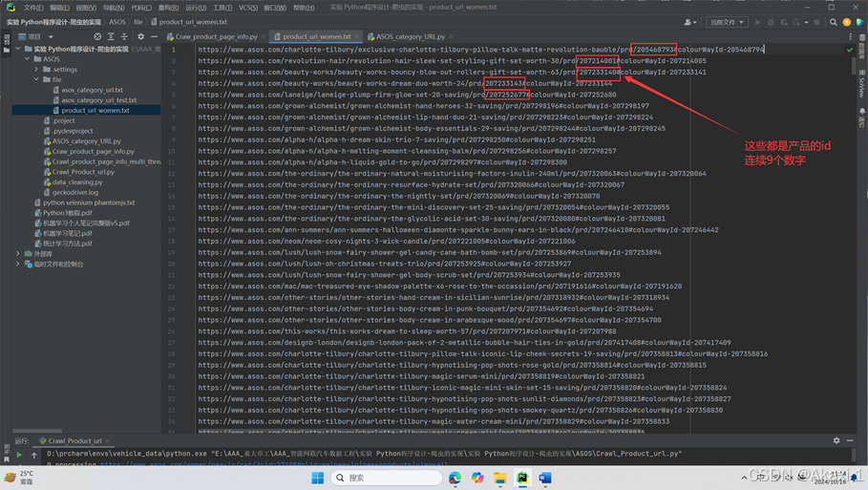Image resolution: width=868 pixels, height=490 pixels.
Task: Select geckodriver.log file
Action: [x=74, y=192]
